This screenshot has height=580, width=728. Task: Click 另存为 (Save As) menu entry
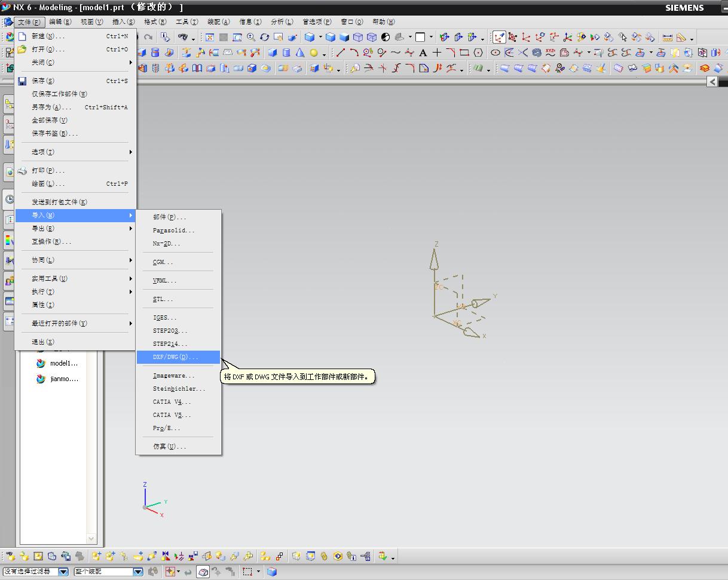pyautogui.click(x=51, y=108)
